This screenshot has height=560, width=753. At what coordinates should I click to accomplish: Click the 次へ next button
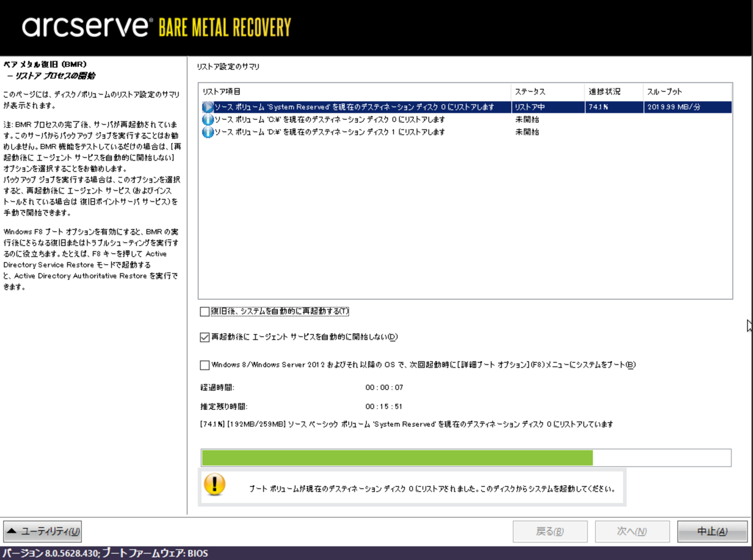point(632,532)
